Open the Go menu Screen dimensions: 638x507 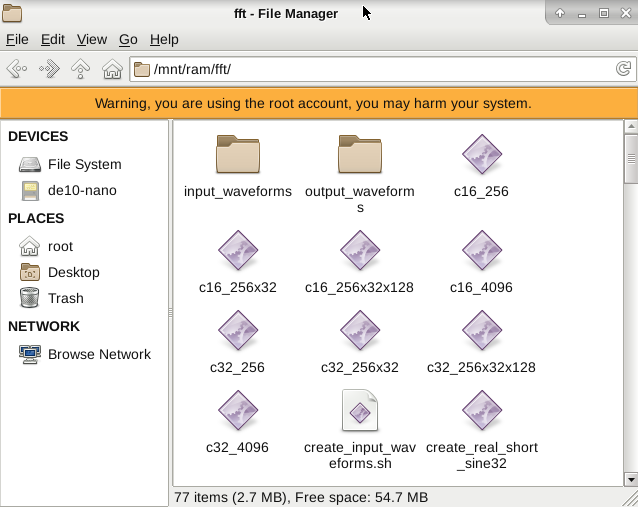[x=128, y=40]
